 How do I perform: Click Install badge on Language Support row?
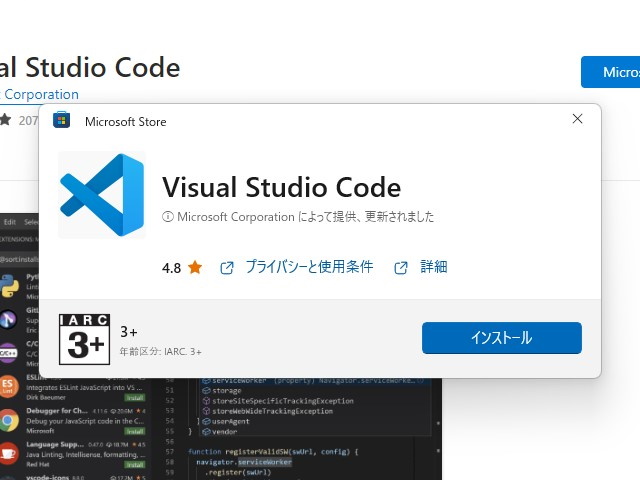pos(134,465)
